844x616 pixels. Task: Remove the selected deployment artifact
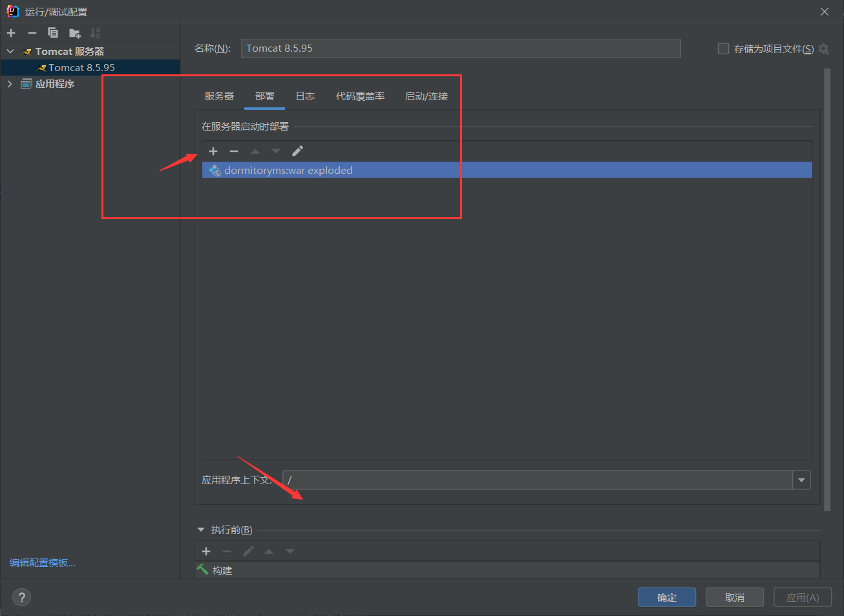click(x=234, y=151)
